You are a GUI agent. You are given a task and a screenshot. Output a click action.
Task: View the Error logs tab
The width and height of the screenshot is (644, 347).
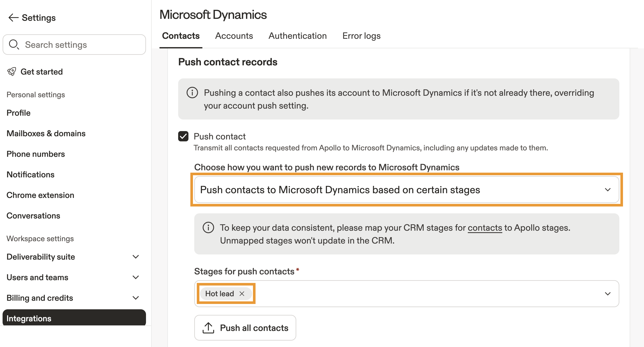(x=361, y=36)
